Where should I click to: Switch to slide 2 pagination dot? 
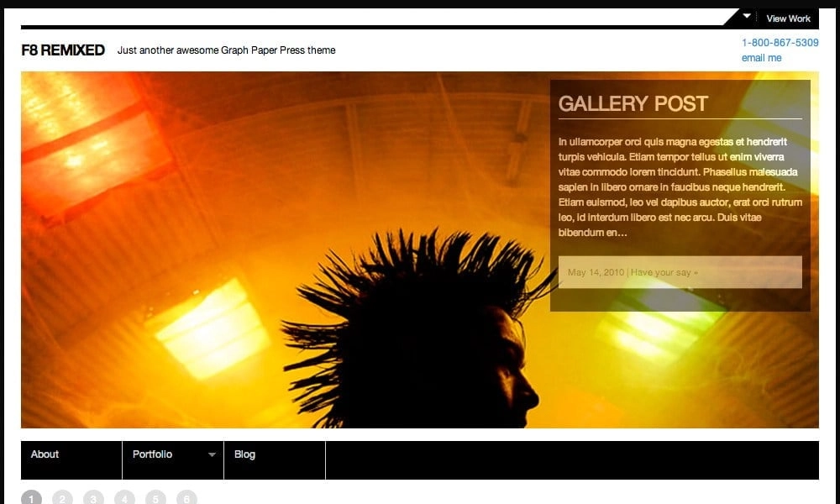point(62,498)
